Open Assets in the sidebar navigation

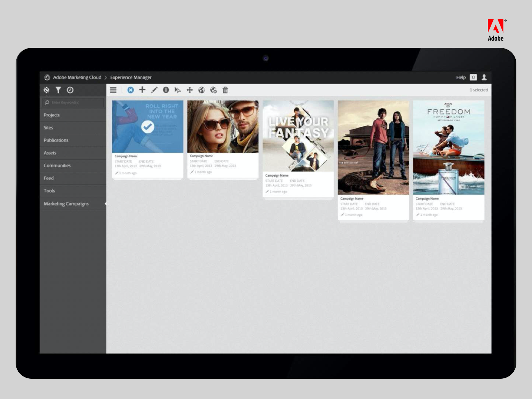pos(50,153)
